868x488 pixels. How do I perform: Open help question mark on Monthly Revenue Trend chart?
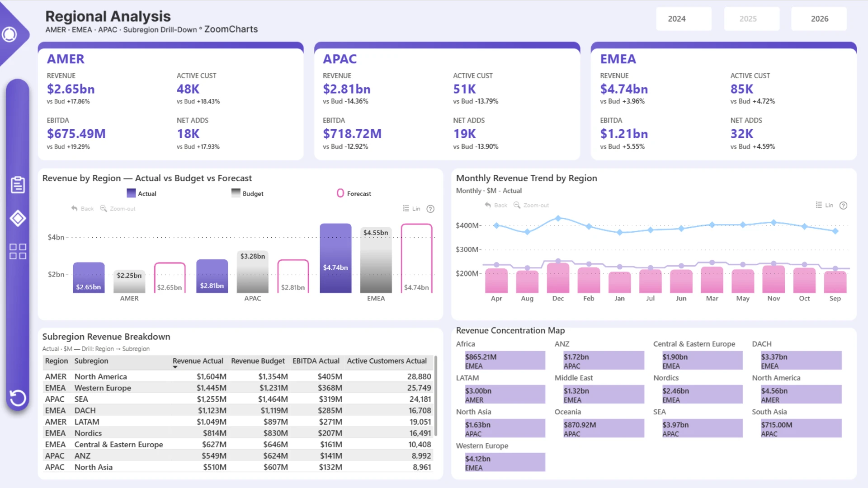click(843, 206)
